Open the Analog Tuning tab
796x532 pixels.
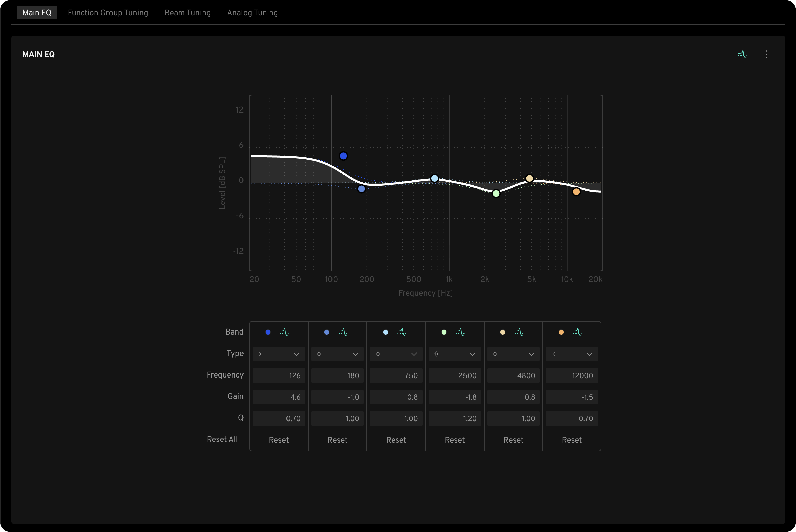(x=253, y=13)
